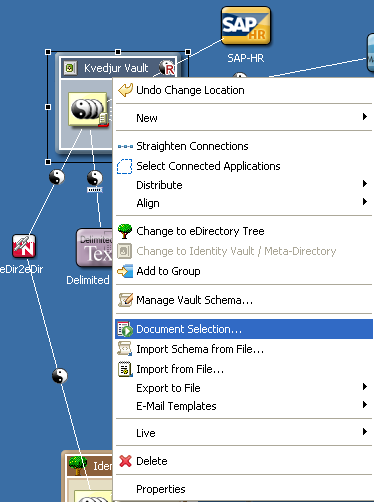Click the red R icon on Kvedjur Vault header

tap(166, 68)
